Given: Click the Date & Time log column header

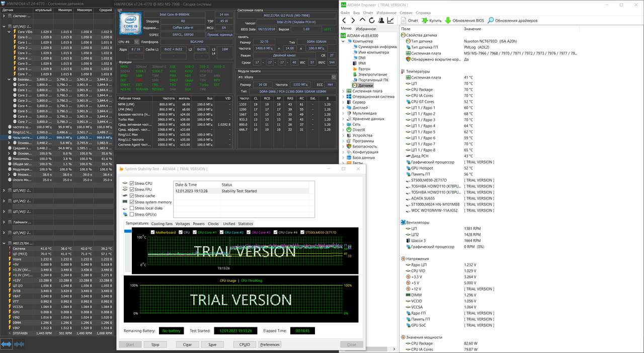Looking at the screenshot, I should [197, 185].
